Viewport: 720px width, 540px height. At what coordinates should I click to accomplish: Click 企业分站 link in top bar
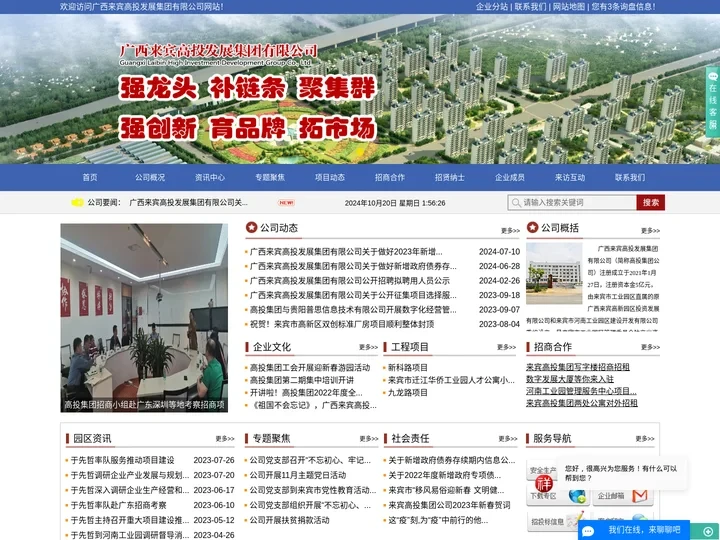tap(492, 6)
